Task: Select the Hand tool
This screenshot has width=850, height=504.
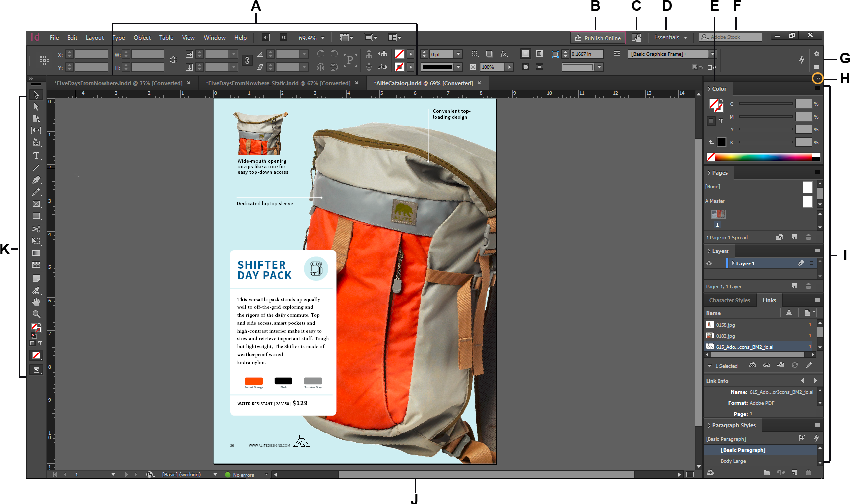Action: click(36, 302)
